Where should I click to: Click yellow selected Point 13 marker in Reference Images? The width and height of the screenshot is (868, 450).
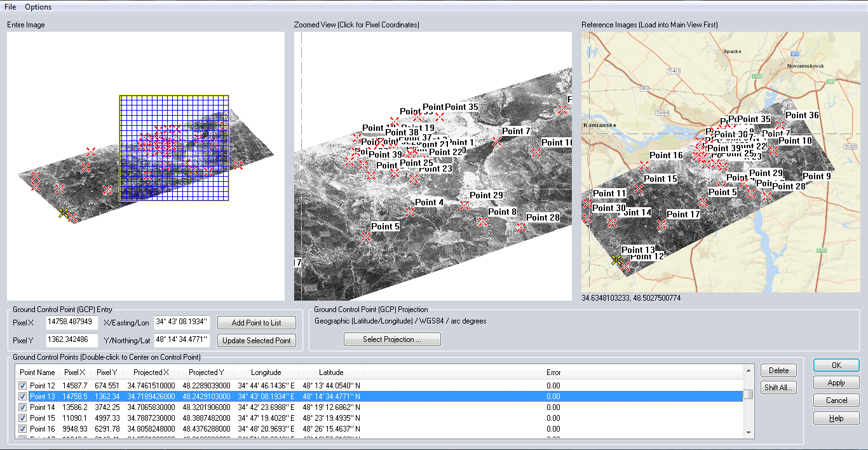point(615,260)
